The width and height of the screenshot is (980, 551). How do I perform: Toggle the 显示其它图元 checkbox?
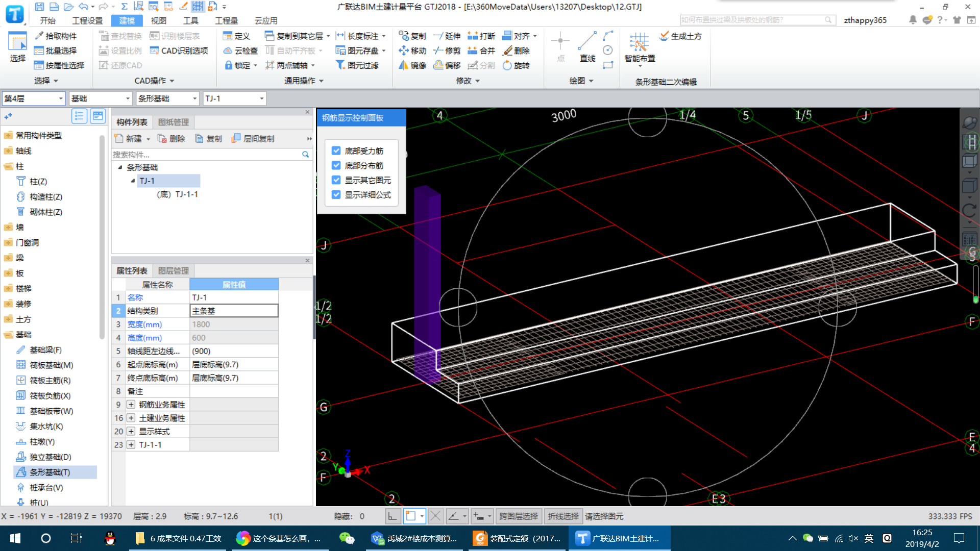pos(336,180)
